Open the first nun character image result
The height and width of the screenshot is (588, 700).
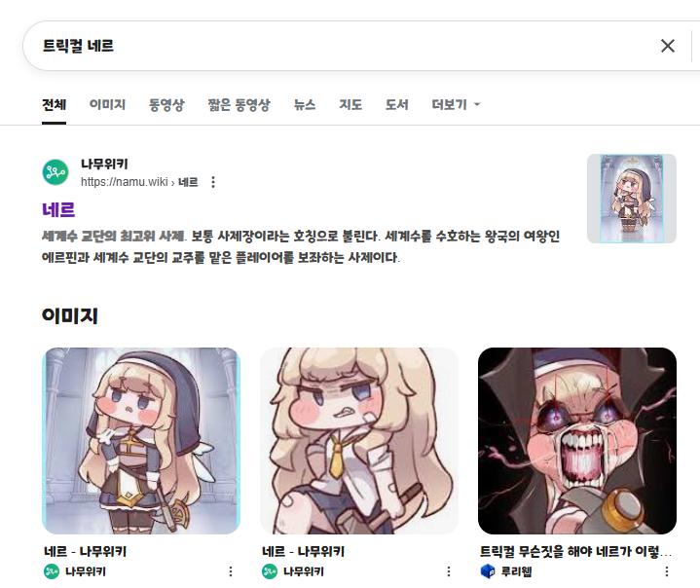point(141,441)
